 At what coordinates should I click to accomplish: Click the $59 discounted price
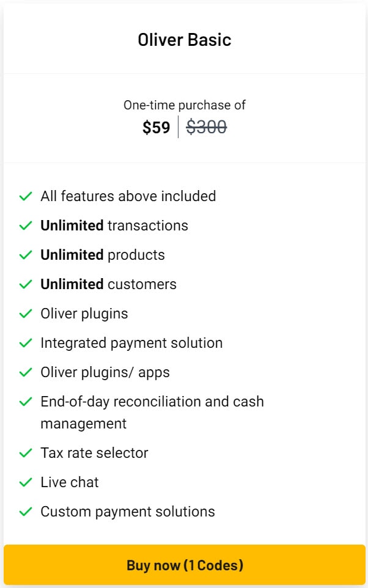[156, 128]
